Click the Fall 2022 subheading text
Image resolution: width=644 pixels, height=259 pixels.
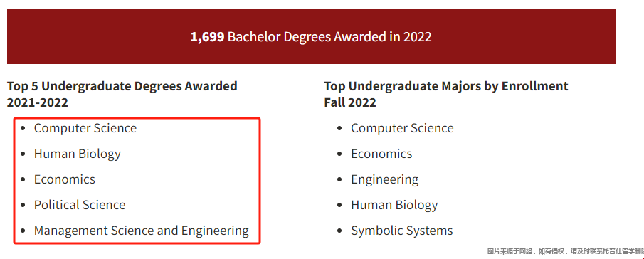click(350, 102)
